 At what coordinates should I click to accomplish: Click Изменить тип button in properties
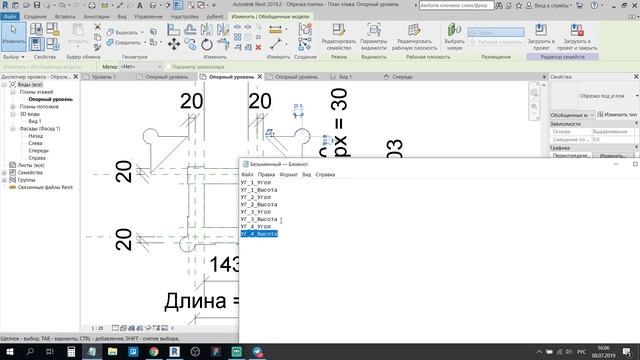pyautogui.click(x=618, y=115)
